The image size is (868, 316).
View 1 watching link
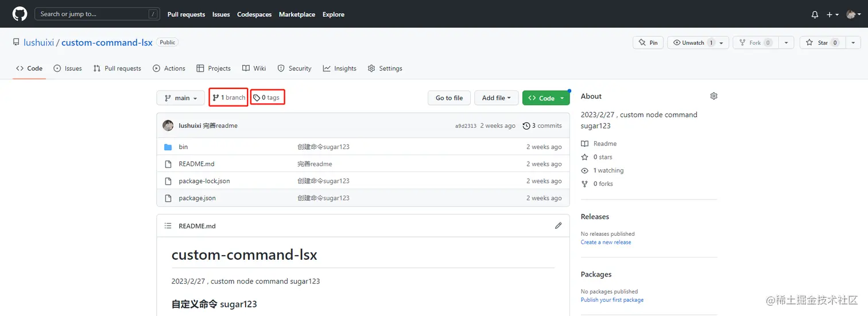point(602,171)
